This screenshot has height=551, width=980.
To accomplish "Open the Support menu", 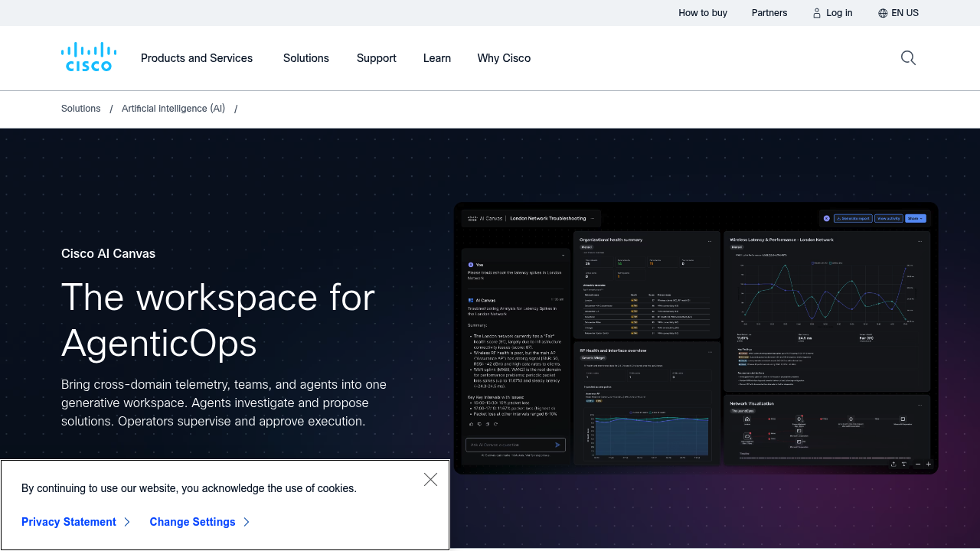I will click(376, 58).
